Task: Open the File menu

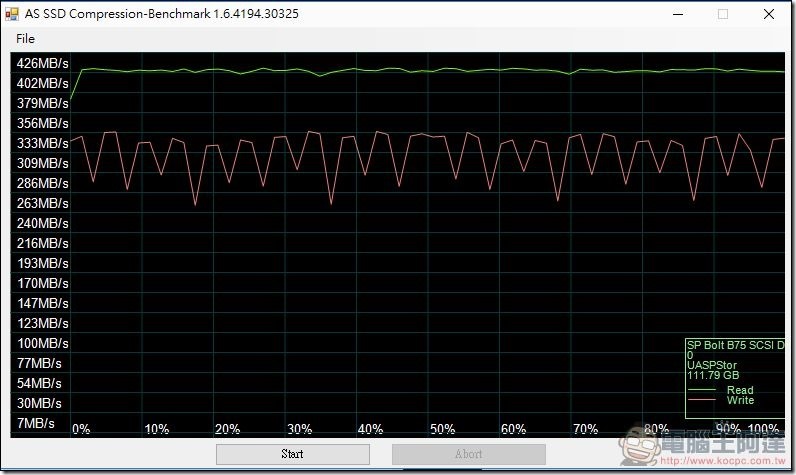Action: point(25,39)
